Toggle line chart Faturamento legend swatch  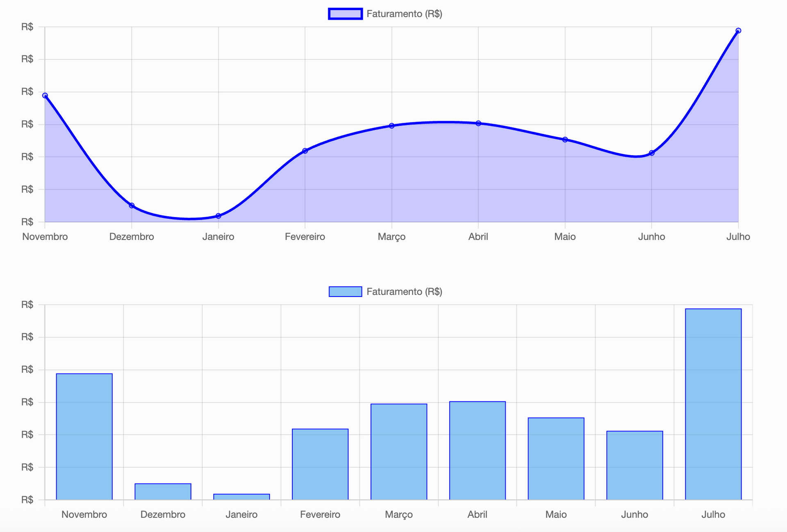[x=345, y=14]
